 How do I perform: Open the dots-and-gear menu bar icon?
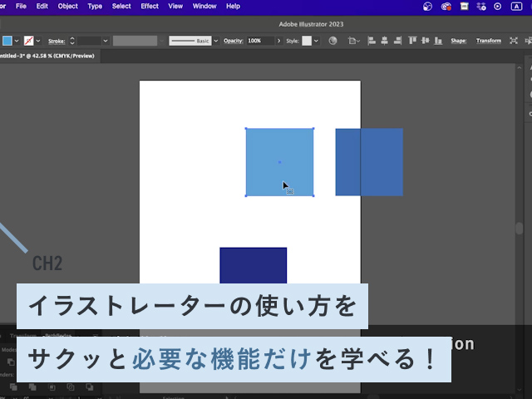[x=481, y=7]
